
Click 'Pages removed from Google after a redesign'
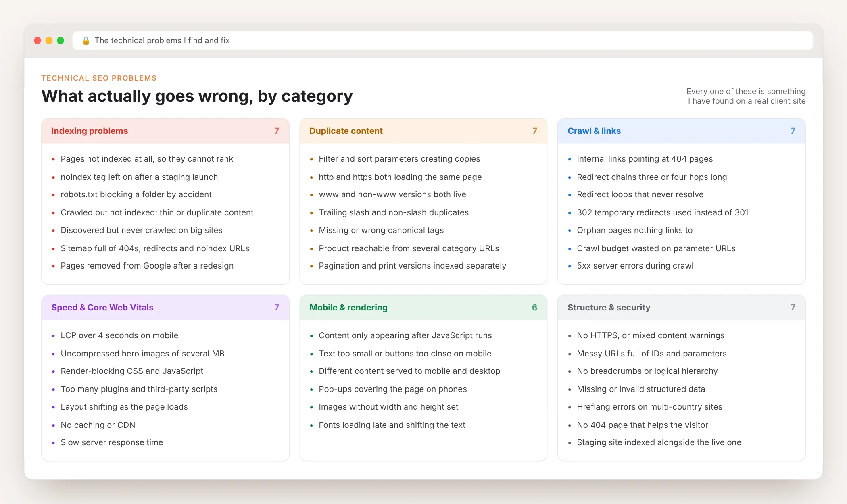pyautogui.click(x=147, y=266)
